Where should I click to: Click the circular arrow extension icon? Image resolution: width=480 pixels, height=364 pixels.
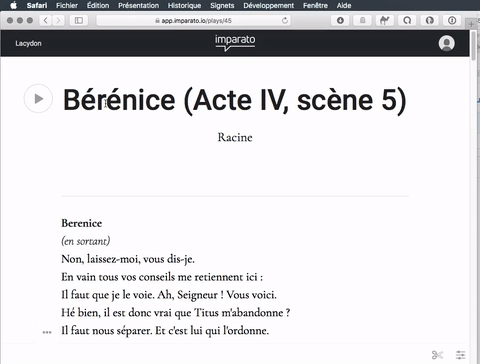coord(407,21)
